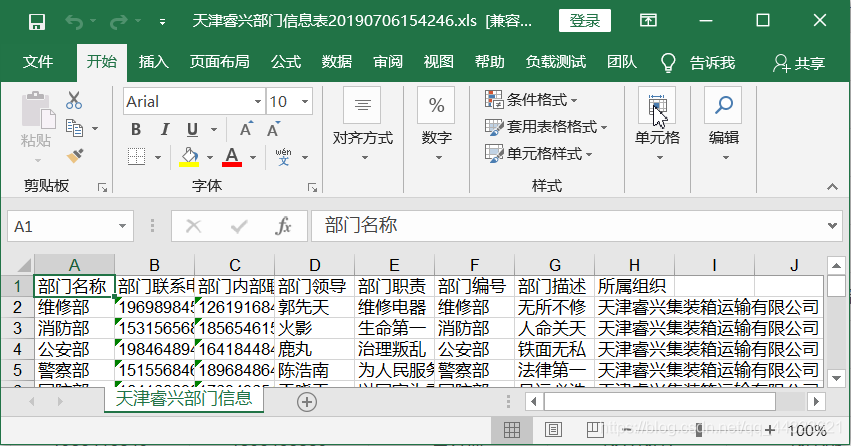
Task: Switch to the 团队 ribbon tab
Action: click(x=622, y=62)
